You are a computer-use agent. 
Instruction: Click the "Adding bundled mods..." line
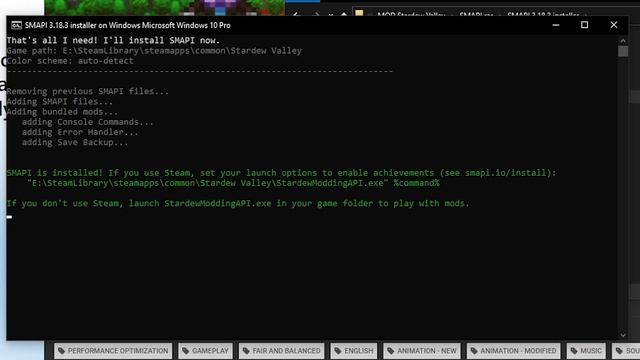coord(62,112)
